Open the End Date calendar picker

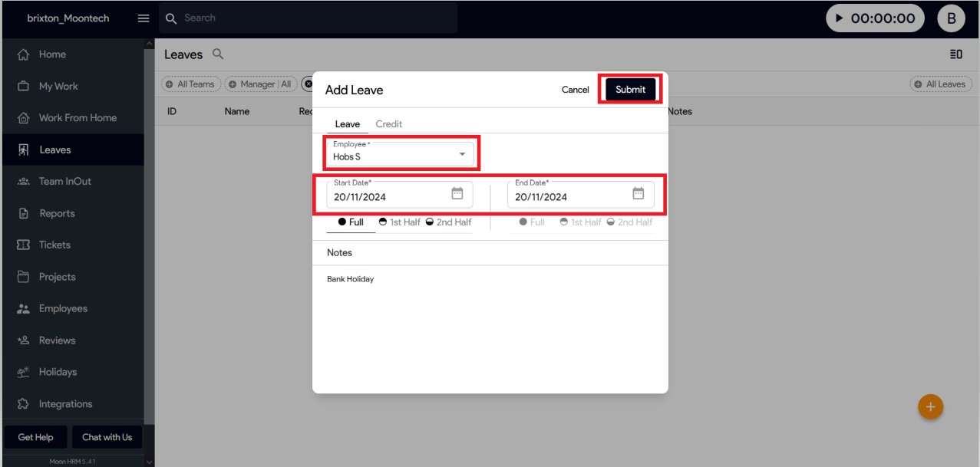[638, 194]
